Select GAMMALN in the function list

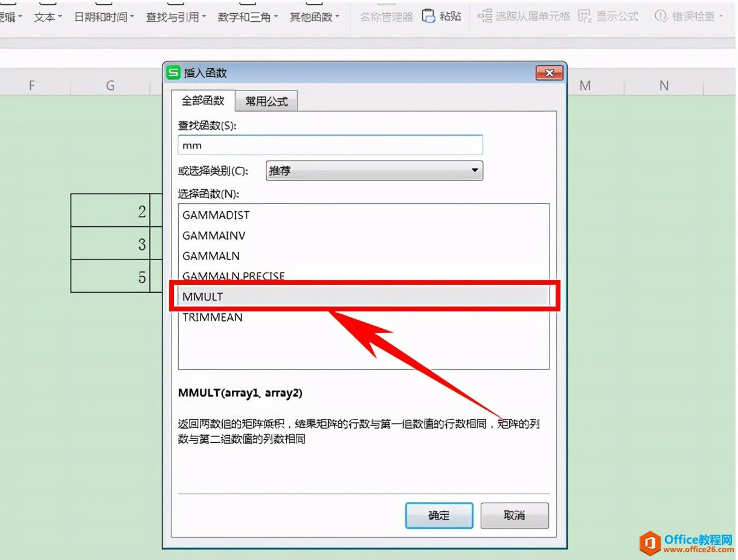pos(364,256)
